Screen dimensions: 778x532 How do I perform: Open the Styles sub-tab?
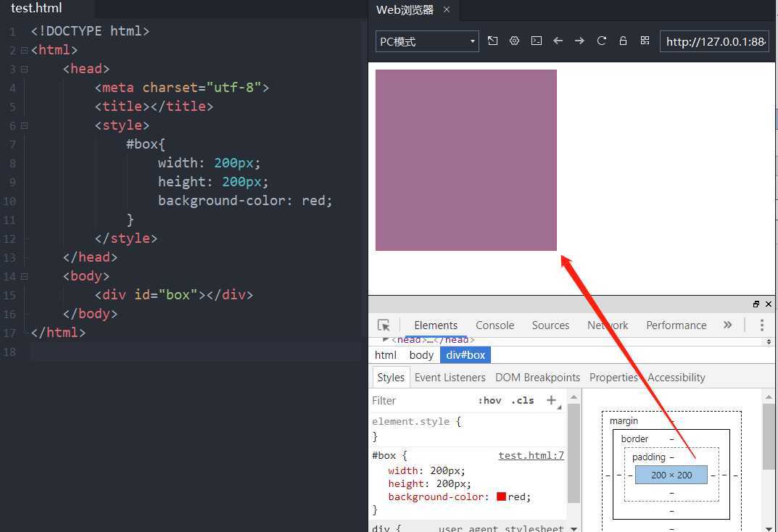391,378
